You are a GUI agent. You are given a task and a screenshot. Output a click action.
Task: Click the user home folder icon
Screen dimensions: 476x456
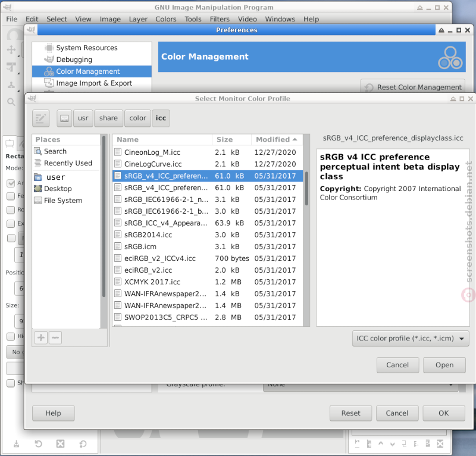coord(38,177)
